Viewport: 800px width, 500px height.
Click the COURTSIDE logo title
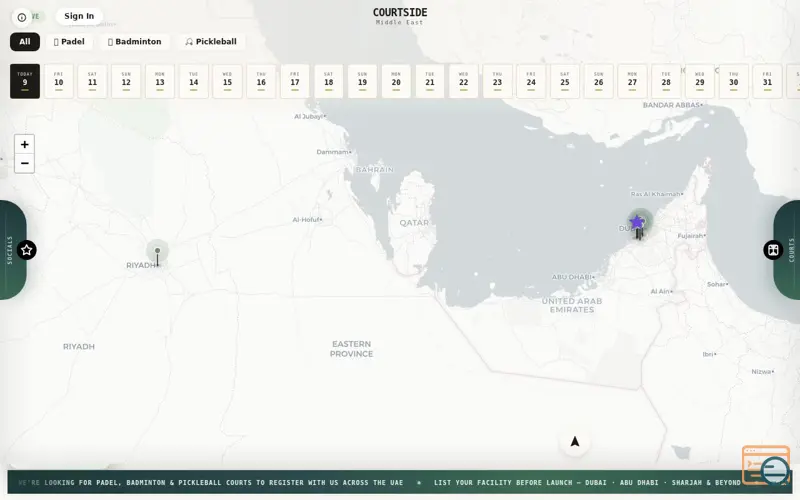pos(400,13)
